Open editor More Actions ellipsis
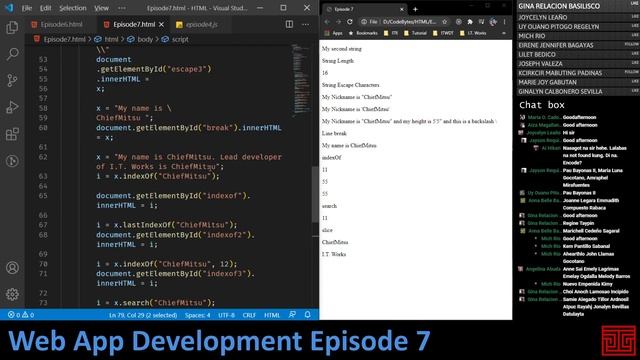Screen dimensions: 640x360 (305, 24)
